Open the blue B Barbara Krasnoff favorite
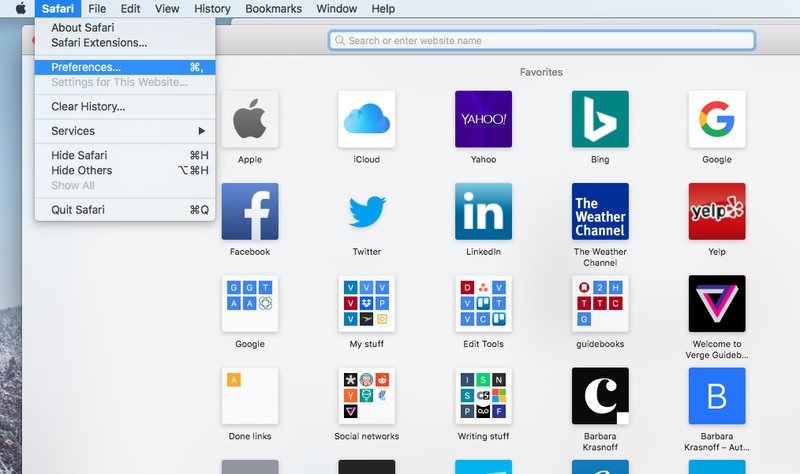The width and height of the screenshot is (800, 474). click(x=717, y=396)
